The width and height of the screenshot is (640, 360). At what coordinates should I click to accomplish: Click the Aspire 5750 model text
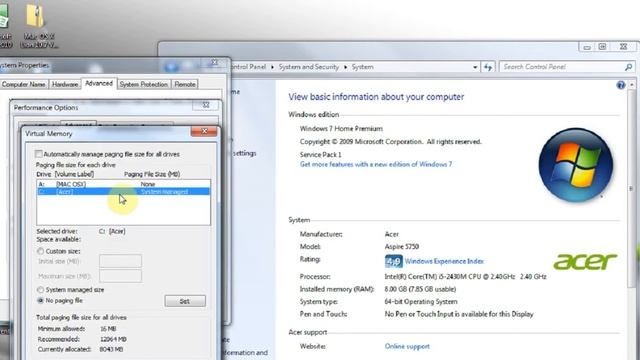[402, 247]
